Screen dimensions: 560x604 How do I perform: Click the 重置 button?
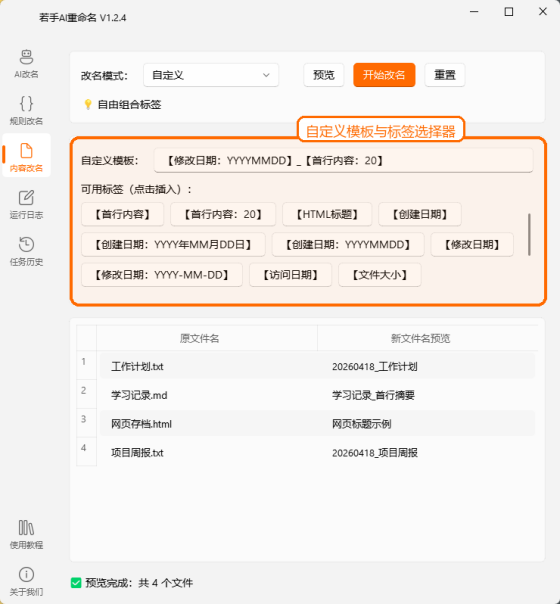click(445, 75)
